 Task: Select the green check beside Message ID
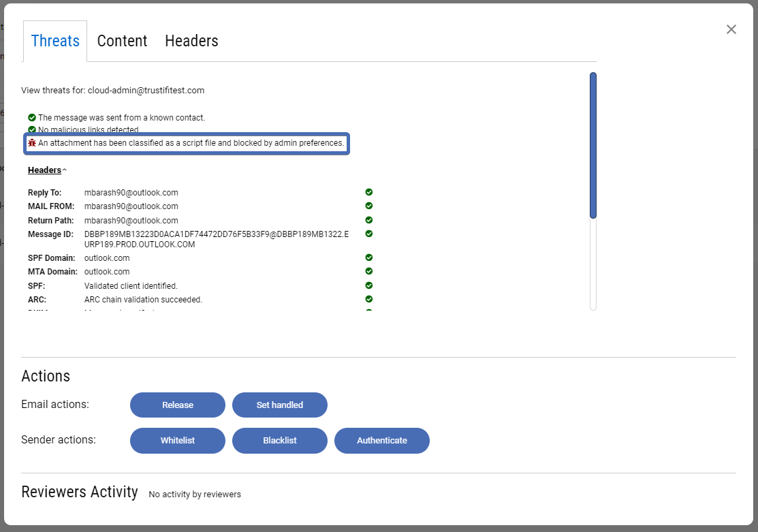368,233
